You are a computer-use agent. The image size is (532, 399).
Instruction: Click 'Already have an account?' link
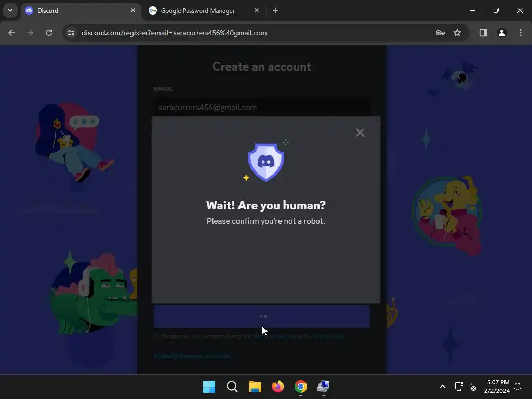[193, 356]
